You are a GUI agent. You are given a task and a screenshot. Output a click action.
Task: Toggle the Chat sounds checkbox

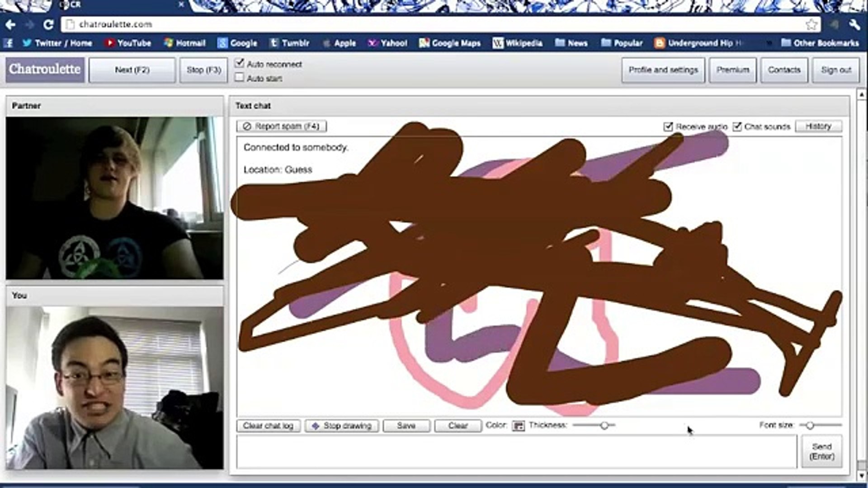click(737, 127)
